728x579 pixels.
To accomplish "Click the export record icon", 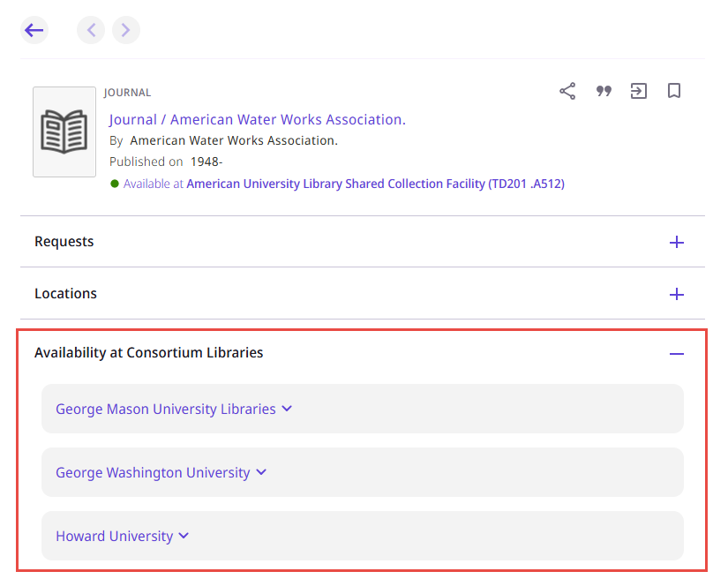I will pyautogui.click(x=639, y=91).
